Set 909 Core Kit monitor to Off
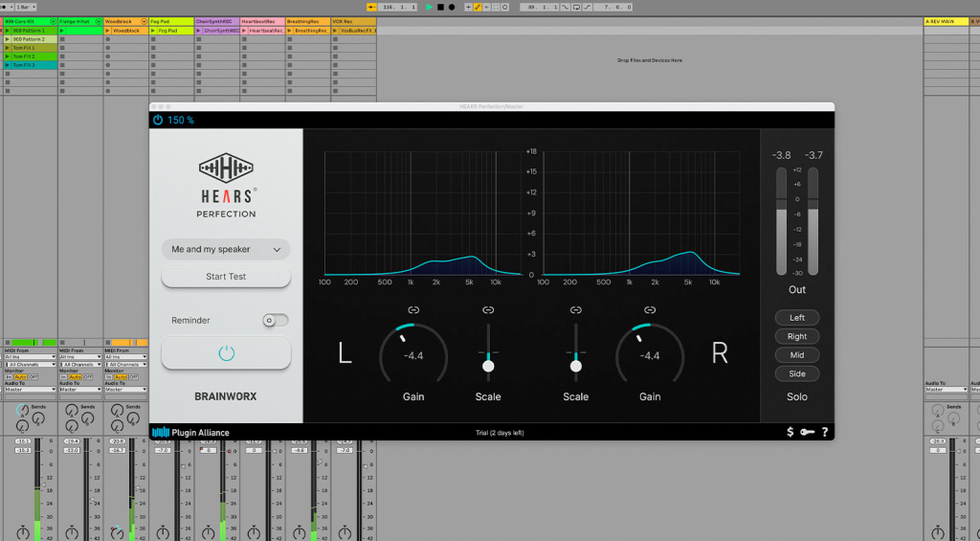980x541 pixels. (33, 377)
